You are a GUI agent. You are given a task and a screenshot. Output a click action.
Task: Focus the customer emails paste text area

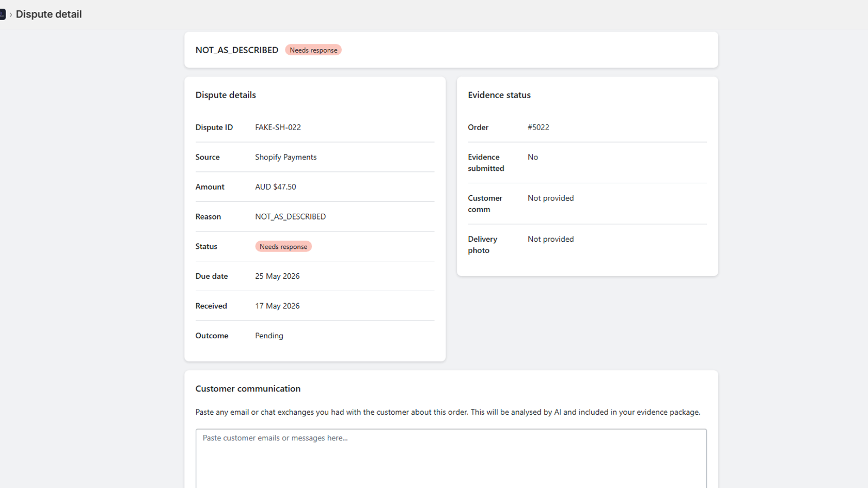pyautogui.click(x=451, y=459)
